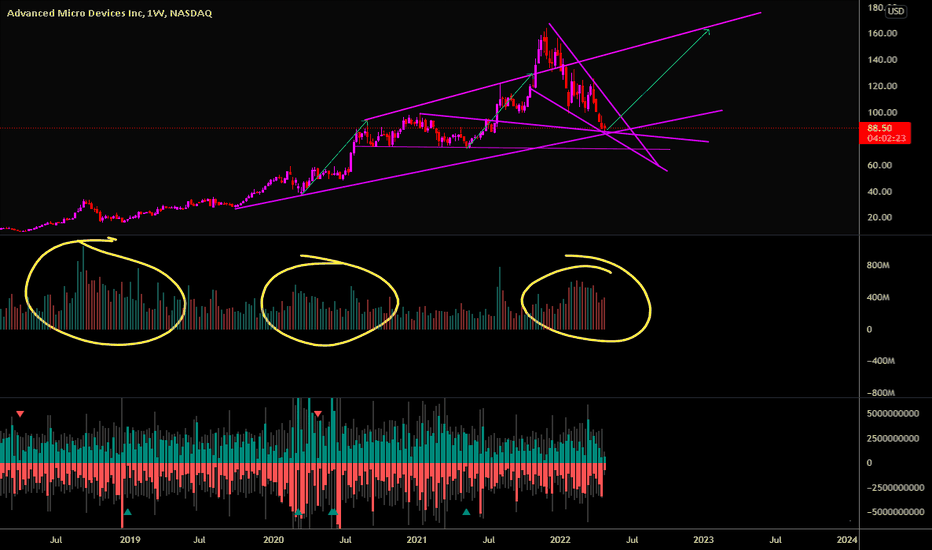The image size is (932, 550).
Task: Click the red 88.50 current price label
Action: (879, 128)
